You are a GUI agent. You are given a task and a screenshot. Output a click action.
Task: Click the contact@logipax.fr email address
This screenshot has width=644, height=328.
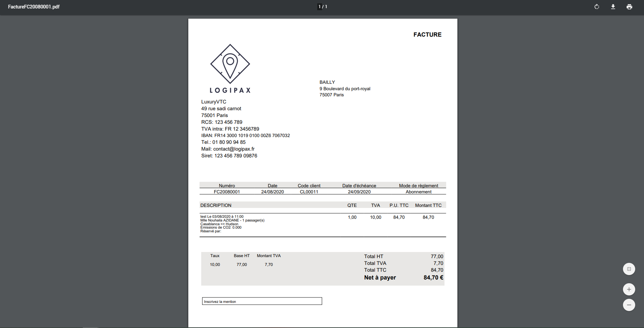coord(234,149)
